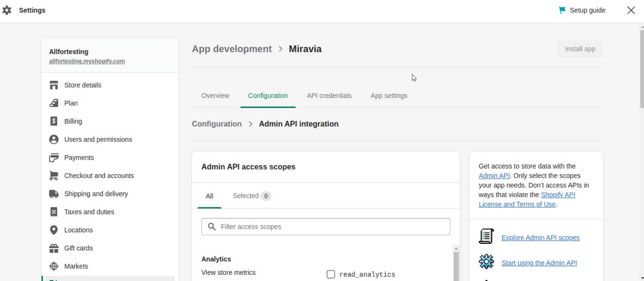Open Explore Admin API scopes link
The image size is (644, 281).
click(540, 238)
